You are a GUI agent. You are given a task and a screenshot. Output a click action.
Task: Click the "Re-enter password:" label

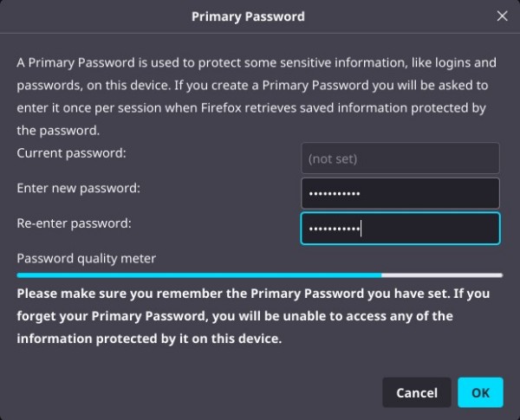click(x=75, y=223)
